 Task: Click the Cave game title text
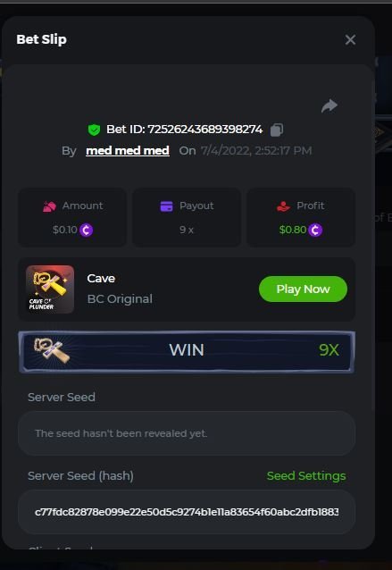(101, 279)
